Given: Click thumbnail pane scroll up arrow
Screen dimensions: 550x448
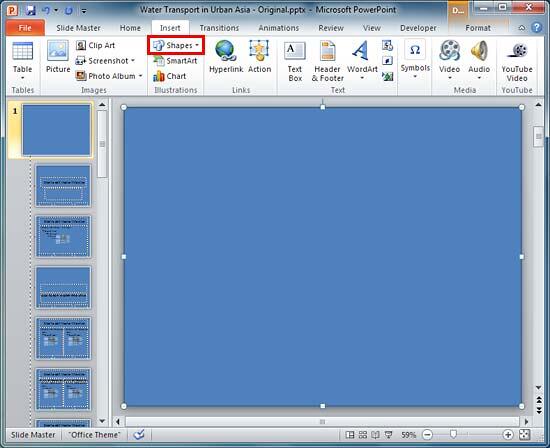Looking at the screenshot, I should (102, 105).
